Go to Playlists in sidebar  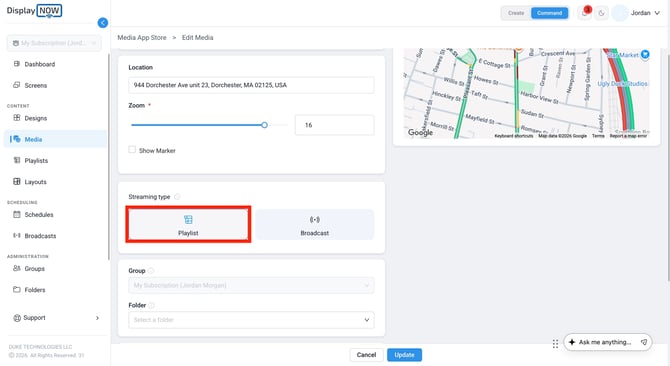[x=36, y=161]
